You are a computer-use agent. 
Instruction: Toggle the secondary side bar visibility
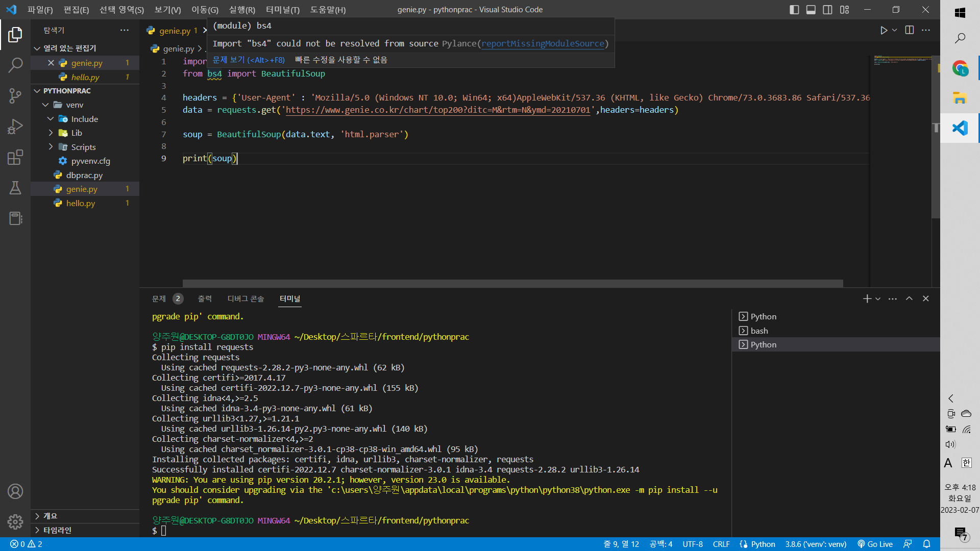tap(828, 10)
